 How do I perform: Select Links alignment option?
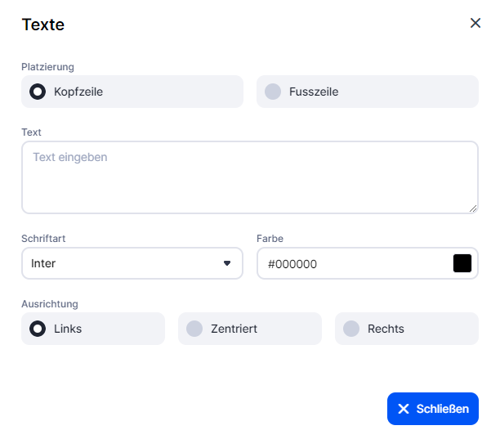[x=38, y=329]
